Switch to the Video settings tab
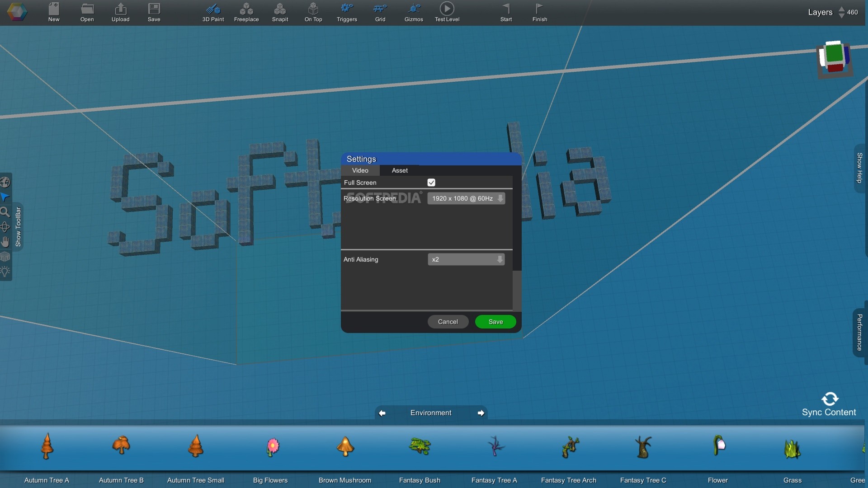Screen dimensions: 868x488 point(360,170)
